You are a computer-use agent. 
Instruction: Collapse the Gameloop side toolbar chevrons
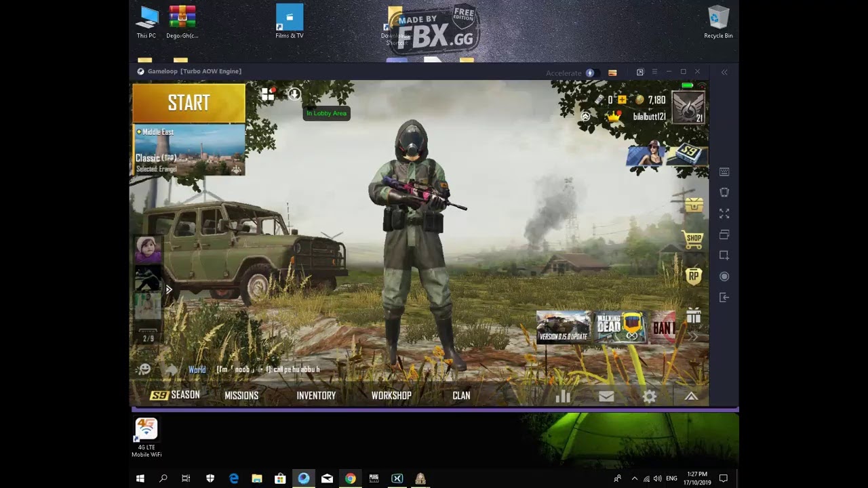[724, 72]
